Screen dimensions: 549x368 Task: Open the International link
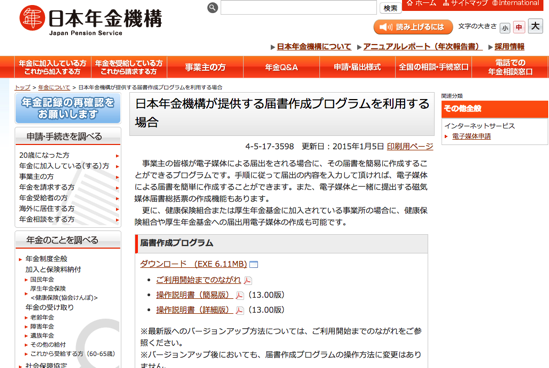click(515, 3)
